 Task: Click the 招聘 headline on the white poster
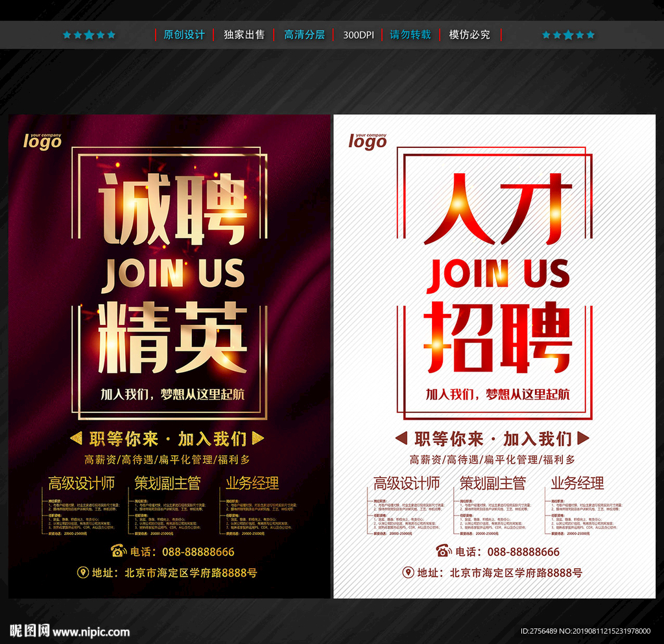point(498,337)
